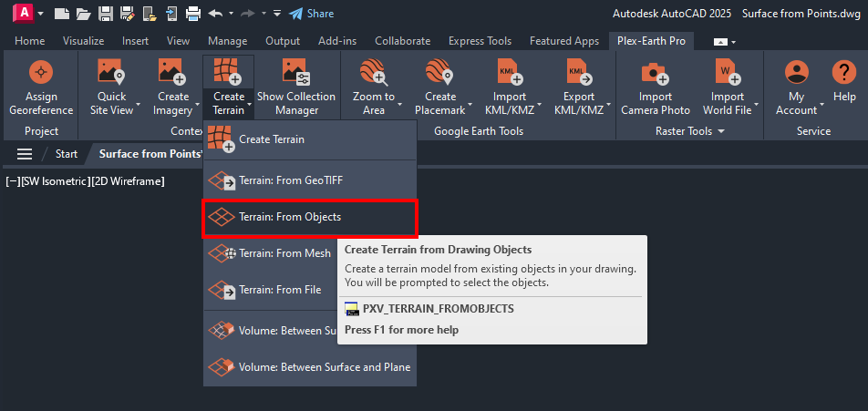Switch to the Output ribbon tab
Viewport: 868px width, 411px height.
coord(283,41)
